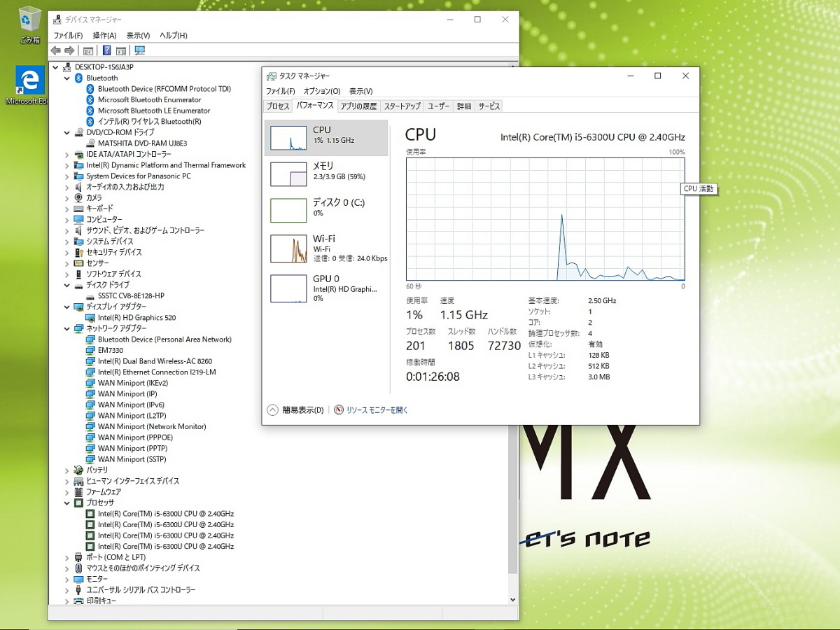This screenshot has width=840, height=630.
Task: Click the back arrow in Device Manager toolbar
Action: coord(56,50)
